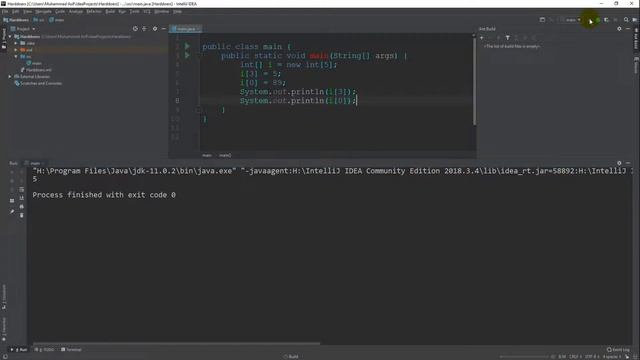Open the Edit menu

coord(16,11)
